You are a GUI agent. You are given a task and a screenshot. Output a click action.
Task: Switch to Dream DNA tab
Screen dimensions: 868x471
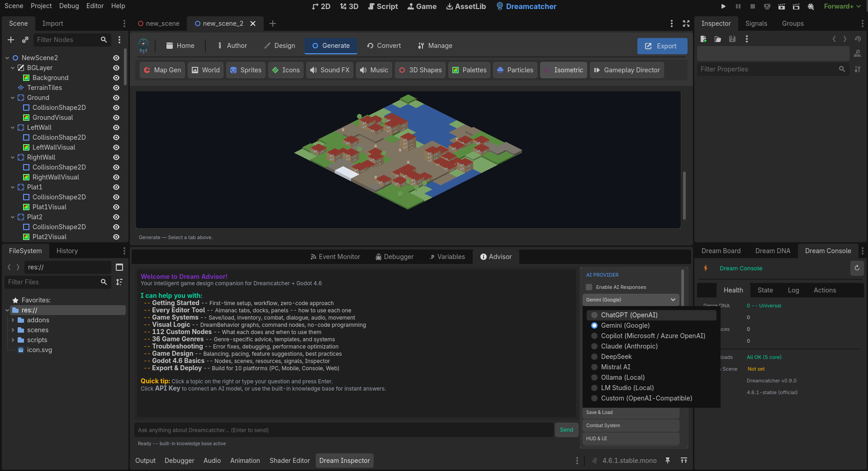pos(773,251)
